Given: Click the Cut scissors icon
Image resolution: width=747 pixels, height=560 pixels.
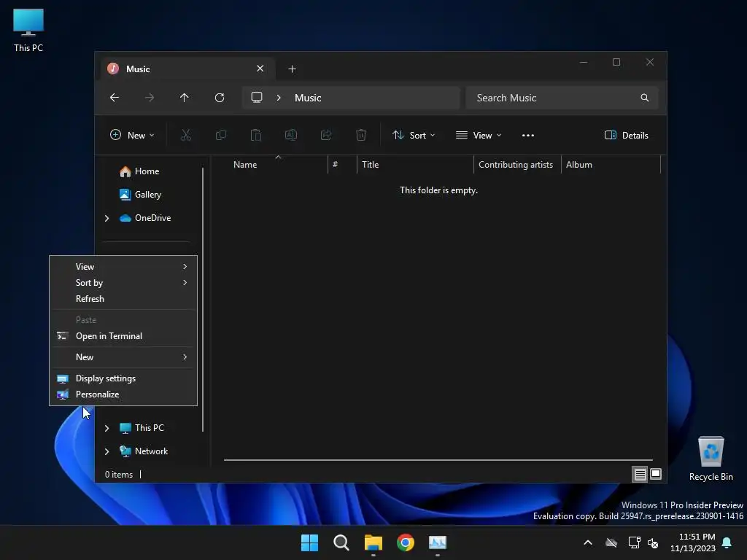Looking at the screenshot, I should (x=186, y=135).
